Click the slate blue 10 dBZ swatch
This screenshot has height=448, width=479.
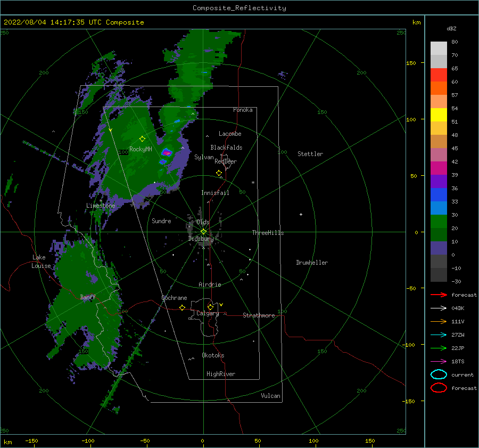pos(439,248)
